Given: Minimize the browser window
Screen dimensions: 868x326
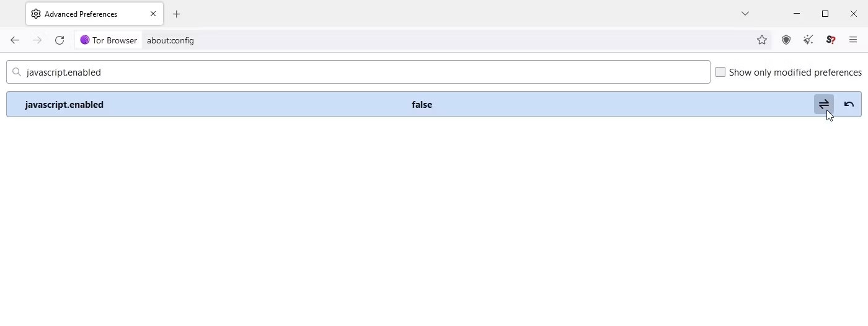Looking at the screenshot, I should coord(797,14).
